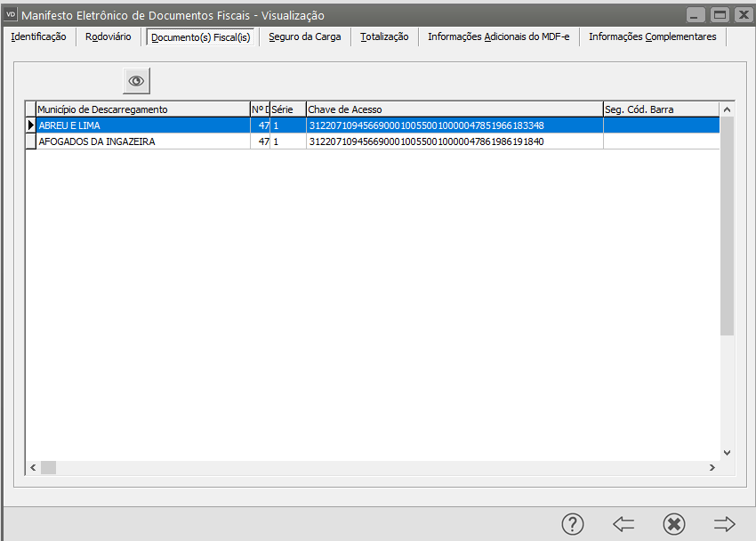Minimize the Manifesto Eletrônico window
Image resolution: width=756 pixels, height=541 pixels.
point(696,15)
